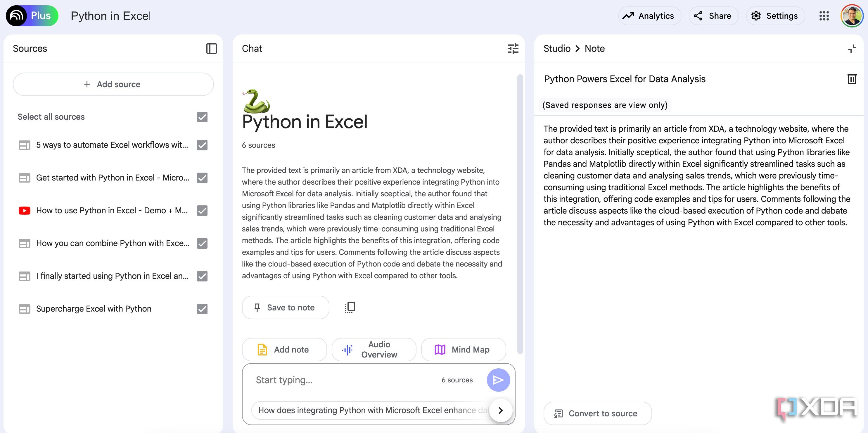Viewport: 868px width, 433px height.
Task: Copy the summary with copy icon
Action: click(350, 307)
